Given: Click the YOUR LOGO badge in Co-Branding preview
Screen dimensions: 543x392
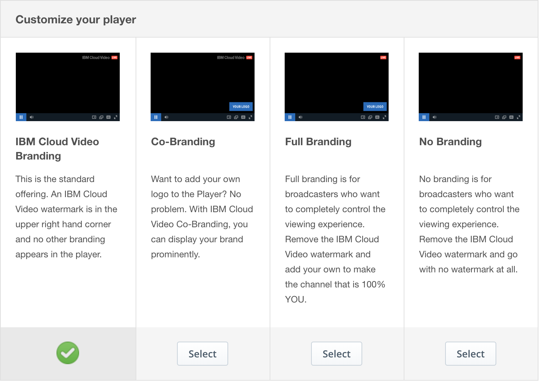Looking at the screenshot, I should coord(241,106).
